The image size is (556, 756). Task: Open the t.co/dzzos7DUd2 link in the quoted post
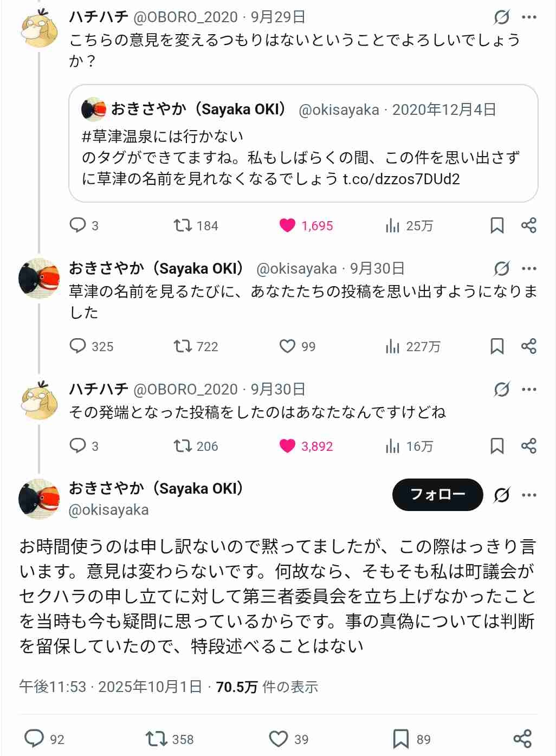pos(401,179)
